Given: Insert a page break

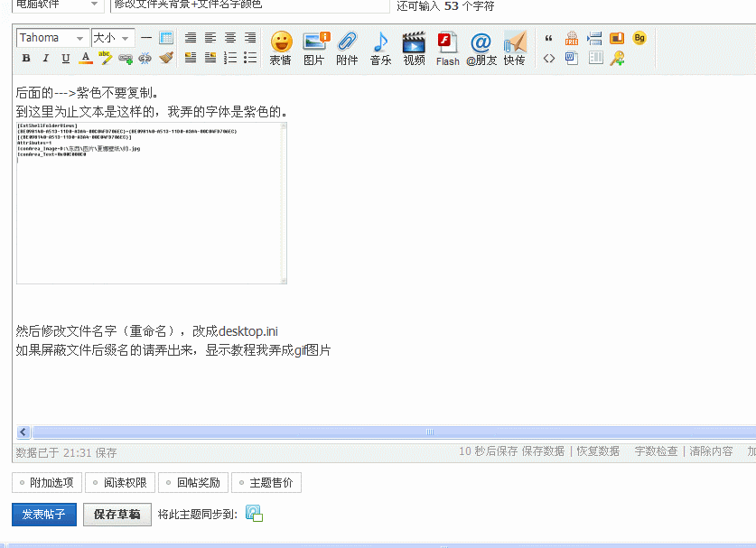Looking at the screenshot, I should pos(594,38).
